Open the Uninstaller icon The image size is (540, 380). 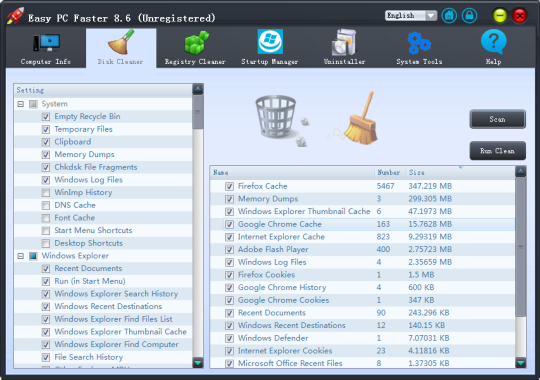(344, 42)
